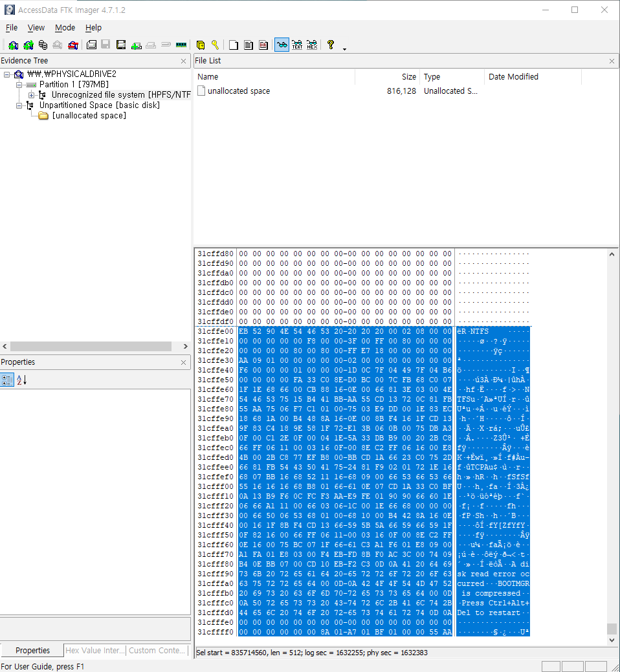Switch viewer to HEX mode glasses icon

312,45
